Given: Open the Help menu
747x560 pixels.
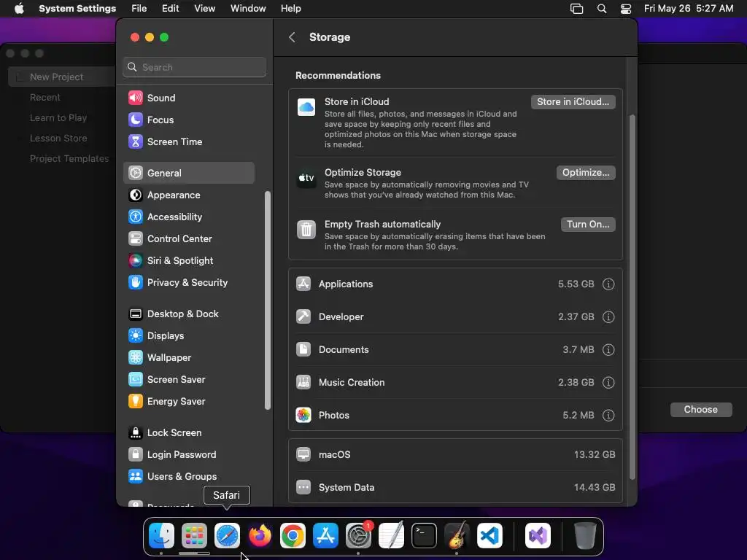Looking at the screenshot, I should [x=290, y=9].
